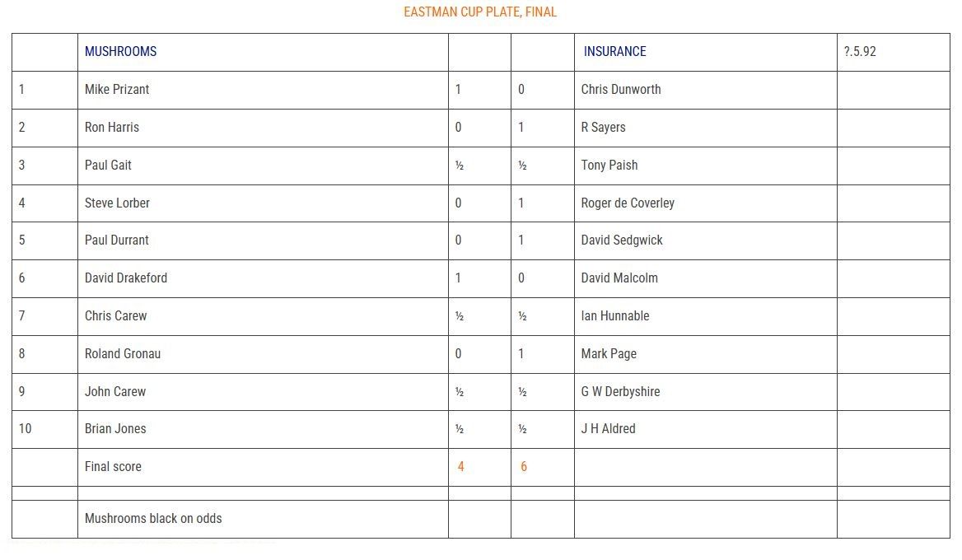Select Ron Harris in row 2
The height and width of the screenshot is (560, 962).
pyautogui.click(x=112, y=128)
